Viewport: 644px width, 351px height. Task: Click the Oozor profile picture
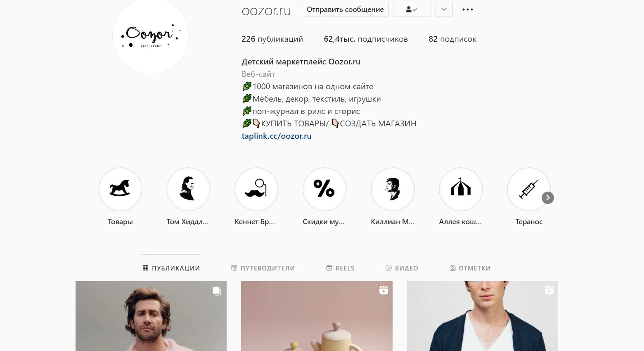click(x=151, y=36)
